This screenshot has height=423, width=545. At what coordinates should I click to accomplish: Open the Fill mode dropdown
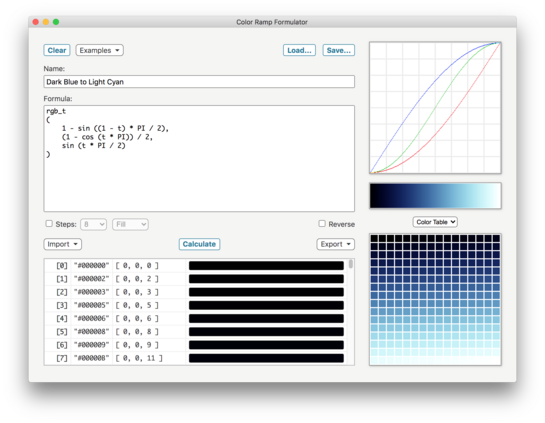point(130,224)
